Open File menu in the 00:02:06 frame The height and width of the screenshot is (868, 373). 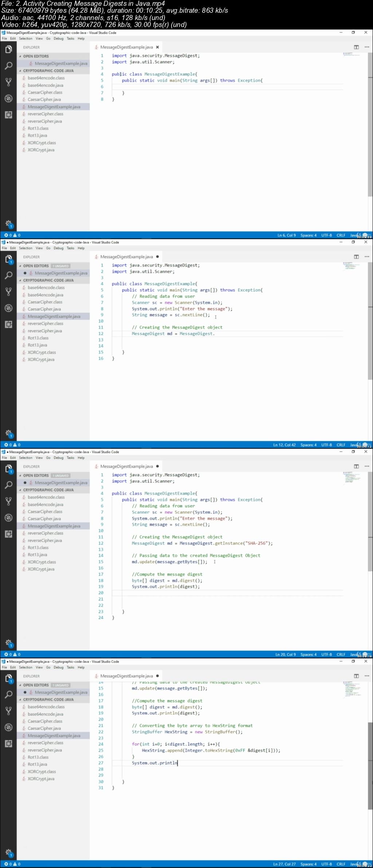4,38
